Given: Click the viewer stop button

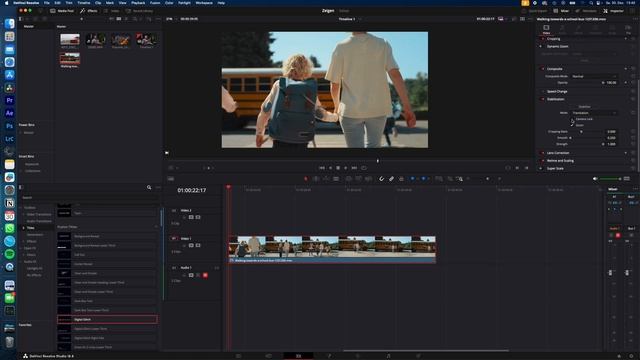Looking at the screenshot, I should (338, 168).
